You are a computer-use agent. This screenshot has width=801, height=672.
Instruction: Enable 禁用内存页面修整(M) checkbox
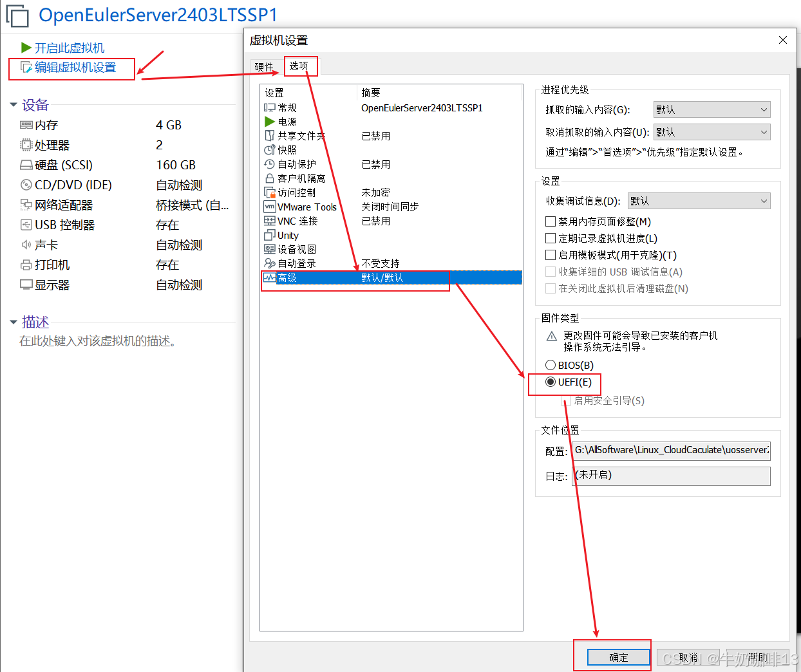coord(551,221)
